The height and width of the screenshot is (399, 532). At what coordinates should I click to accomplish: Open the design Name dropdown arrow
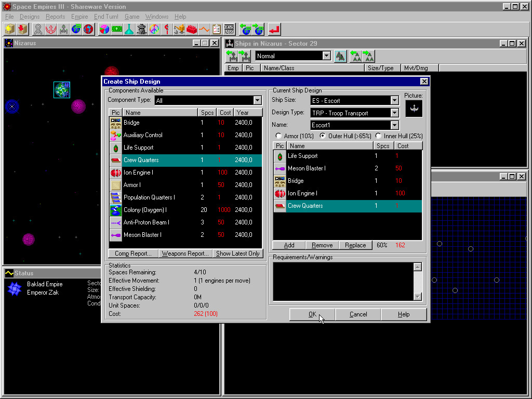click(x=394, y=125)
